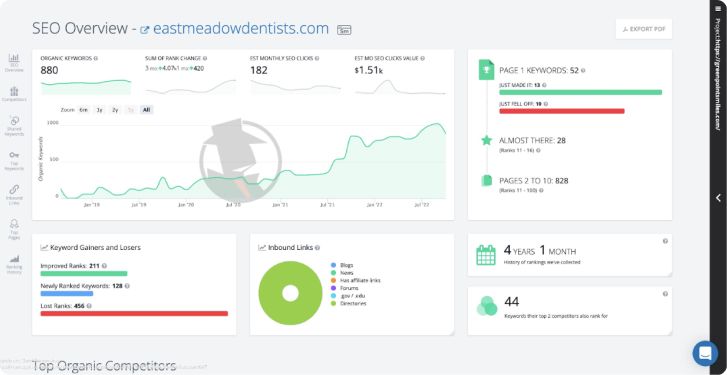
Task: Open the Shared Keywords sidebar icon
Action: pos(14,121)
